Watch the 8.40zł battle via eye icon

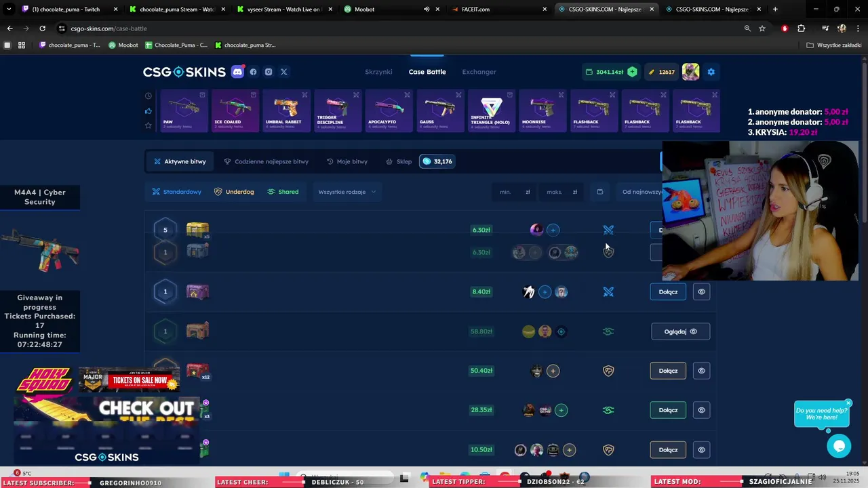[702, 292]
